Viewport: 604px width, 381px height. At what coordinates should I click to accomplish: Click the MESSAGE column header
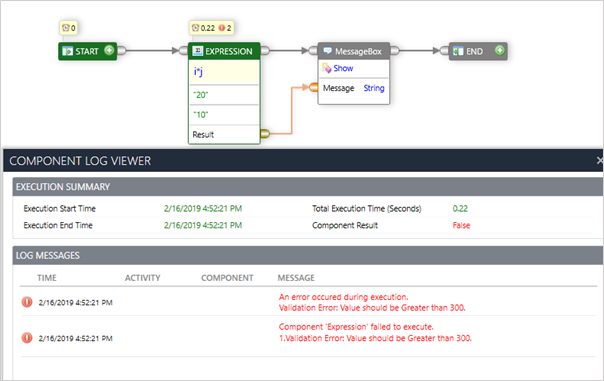pos(296,278)
